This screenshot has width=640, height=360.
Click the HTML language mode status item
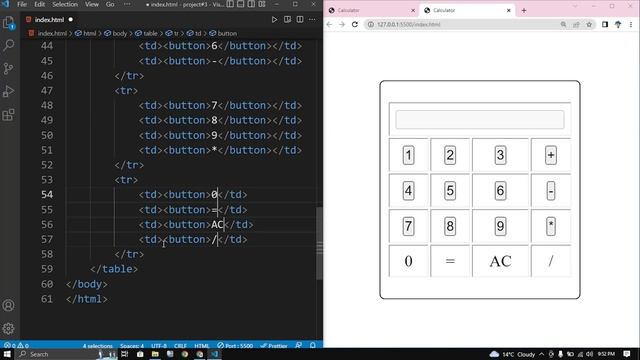coord(202,346)
